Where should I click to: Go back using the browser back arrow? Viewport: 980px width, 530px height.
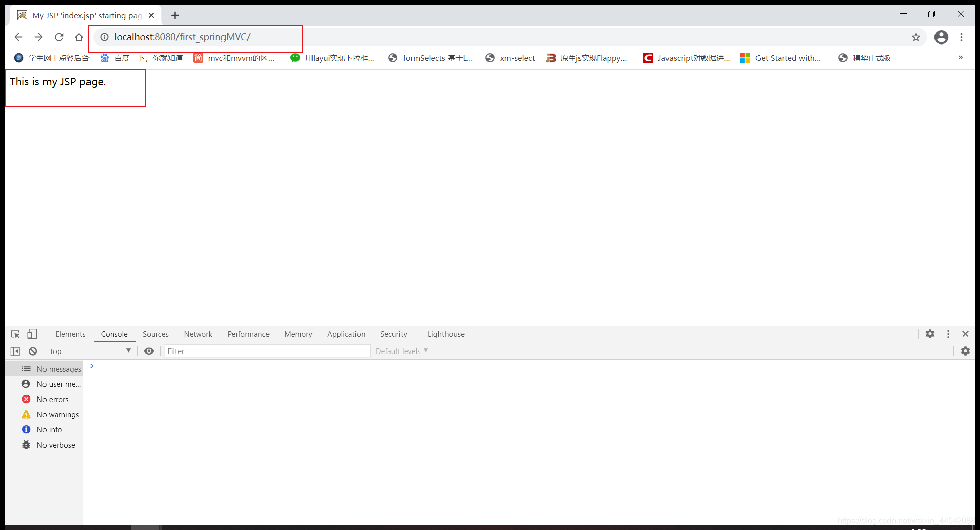click(19, 37)
